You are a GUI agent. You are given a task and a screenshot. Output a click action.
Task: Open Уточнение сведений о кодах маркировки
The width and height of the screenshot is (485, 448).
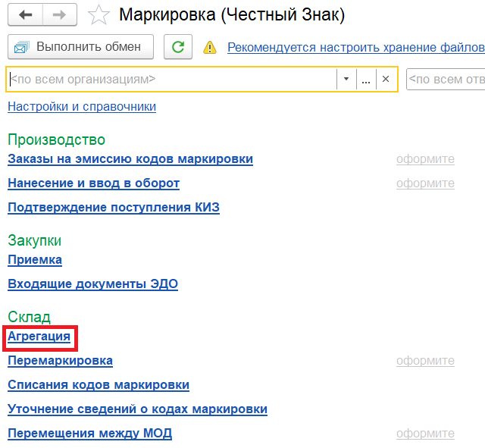pos(137,409)
